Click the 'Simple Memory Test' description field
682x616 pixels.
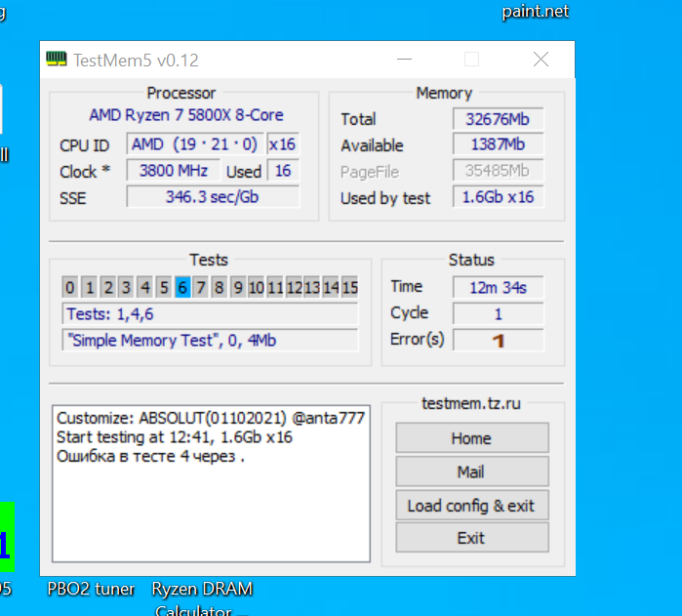[x=210, y=340]
